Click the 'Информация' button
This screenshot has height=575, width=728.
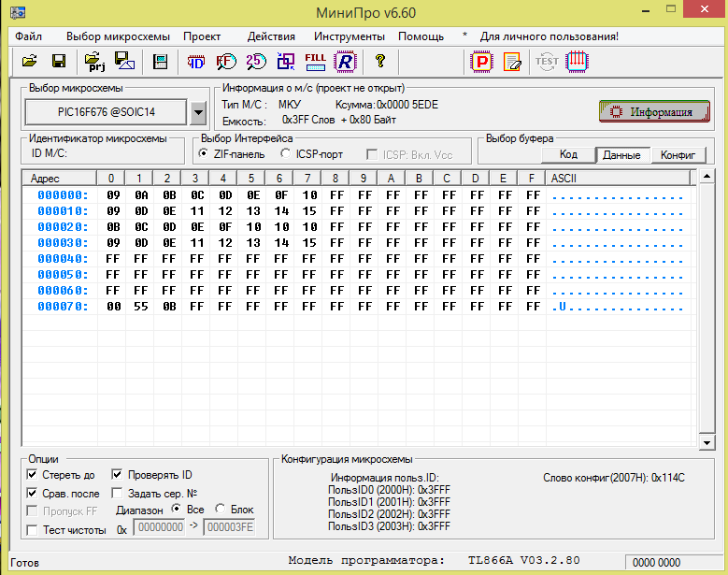[654, 111]
